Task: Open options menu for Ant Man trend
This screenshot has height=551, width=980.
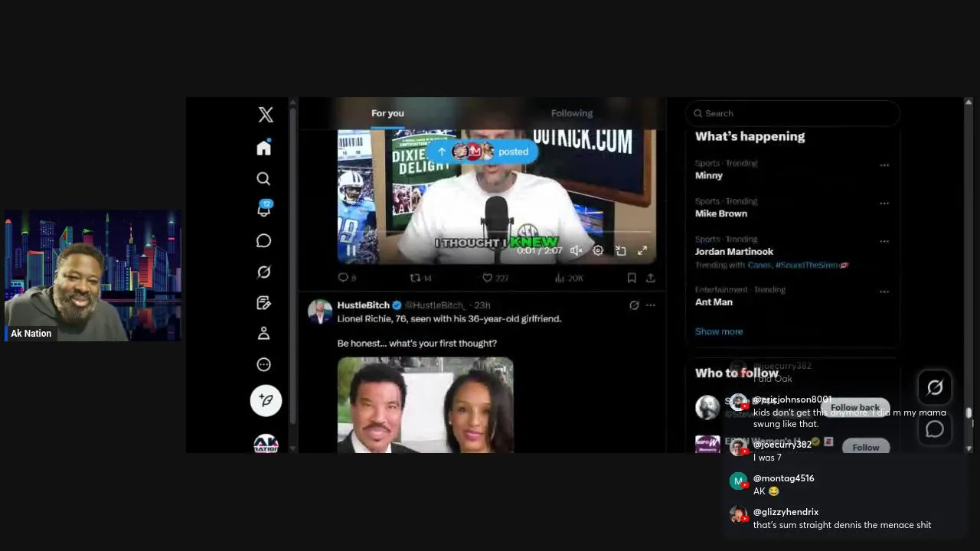Action: pos(884,292)
